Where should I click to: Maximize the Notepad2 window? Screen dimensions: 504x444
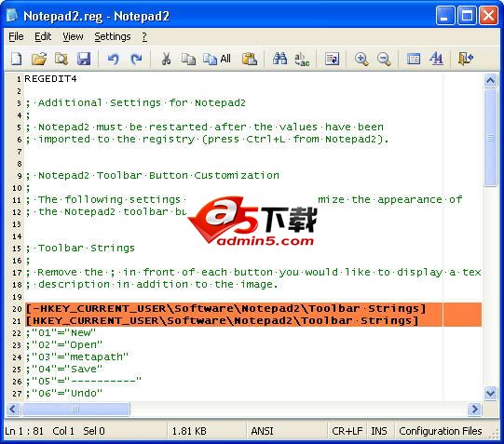[467, 16]
